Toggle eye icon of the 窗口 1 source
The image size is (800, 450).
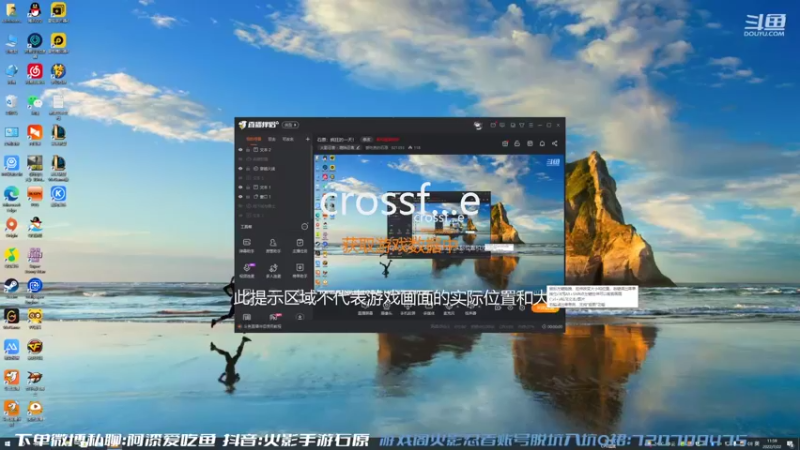[240, 196]
